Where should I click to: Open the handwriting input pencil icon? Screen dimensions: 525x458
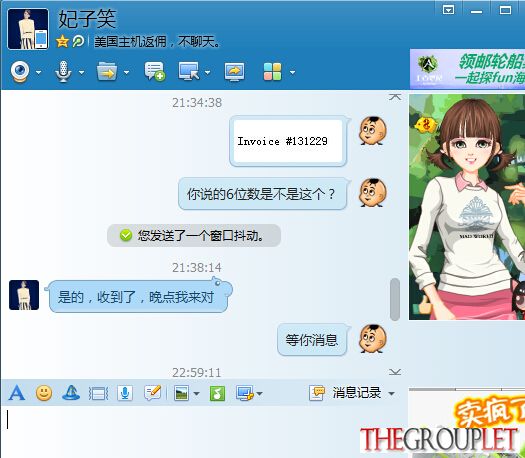tap(153, 393)
